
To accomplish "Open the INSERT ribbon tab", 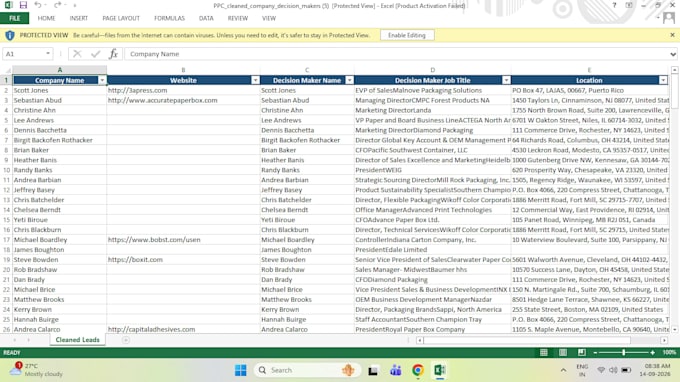I will 78,18.
